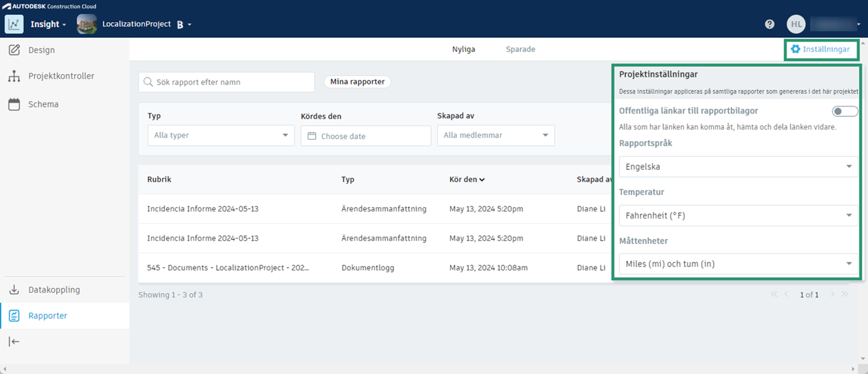Click the Sök rapport efter namn field

point(226,82)
